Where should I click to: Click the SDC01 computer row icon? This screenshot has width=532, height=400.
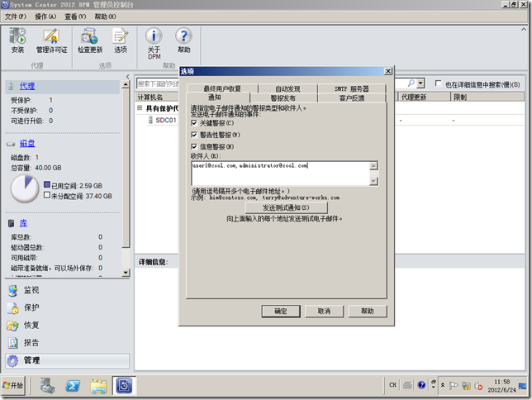[150, 120]
